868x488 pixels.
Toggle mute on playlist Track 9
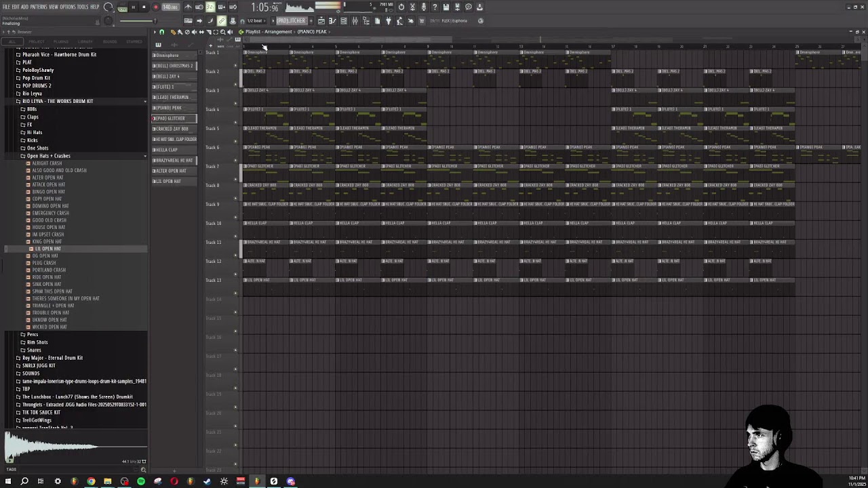tap(235, 218)
